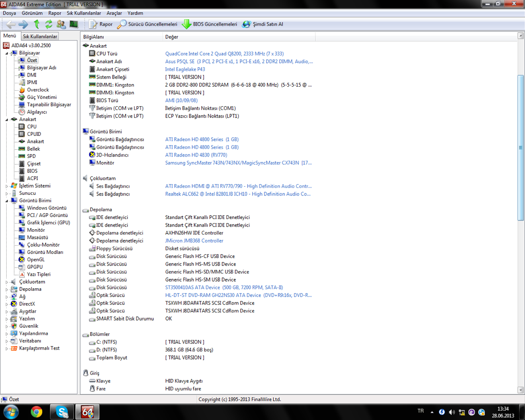Open the QuadCore Intel Core 2 Quad link
The height and width of the screenshot is (420, 525).
225,53
